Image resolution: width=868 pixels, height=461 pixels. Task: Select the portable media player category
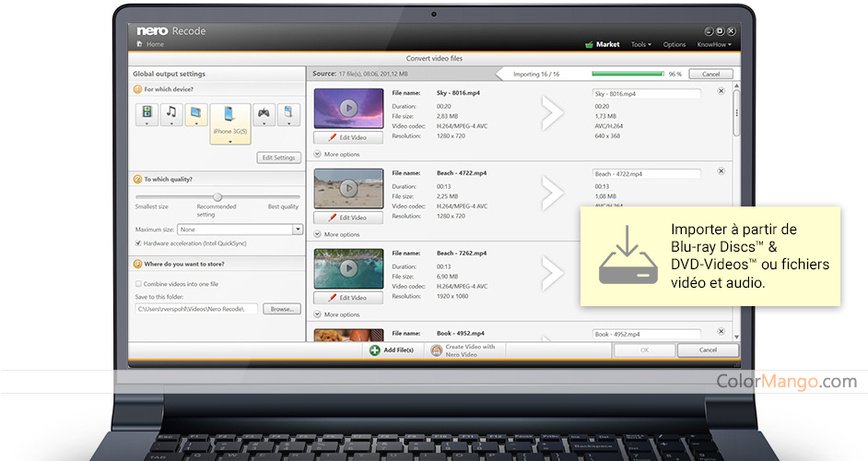point(288,114)
